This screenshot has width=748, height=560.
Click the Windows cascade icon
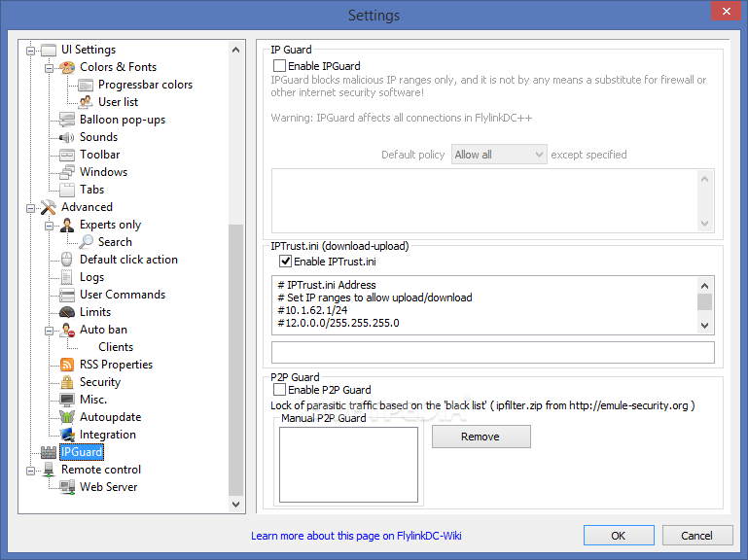coord(67,172)
